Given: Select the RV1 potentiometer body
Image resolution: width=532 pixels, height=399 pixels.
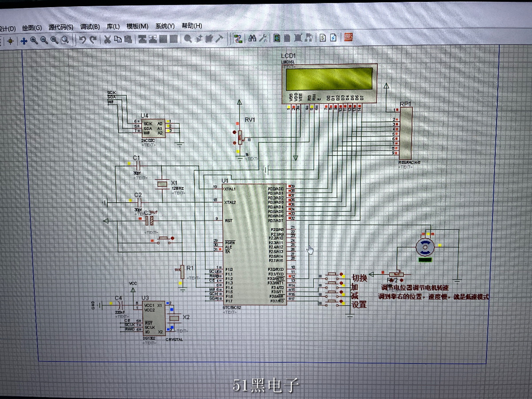Looking at the screenshot, I should pos(241,137).
